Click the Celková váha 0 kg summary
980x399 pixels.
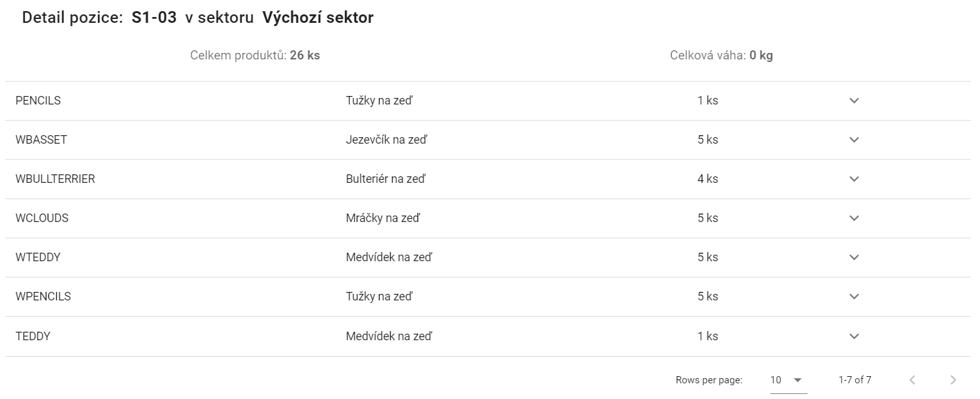[721, 56]
